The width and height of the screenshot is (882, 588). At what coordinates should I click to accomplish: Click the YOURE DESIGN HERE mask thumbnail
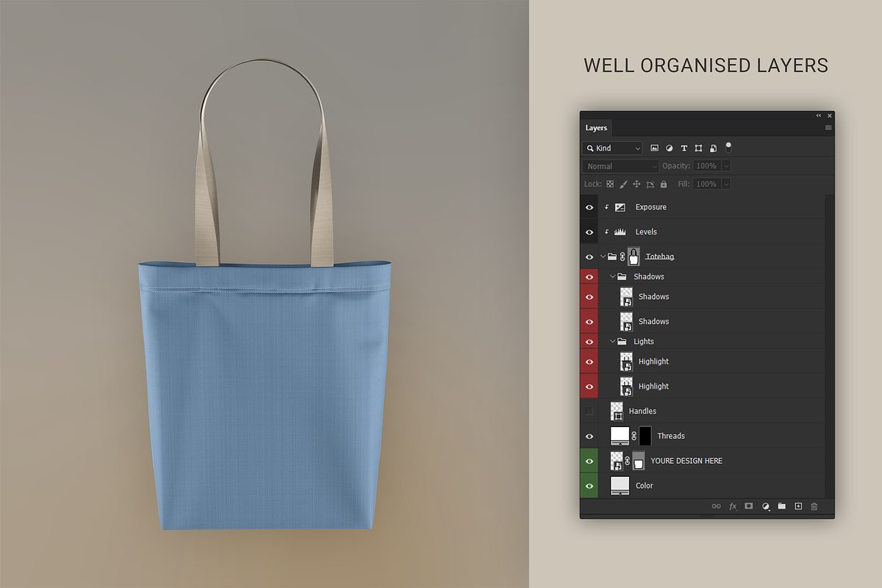pos(639,461)
